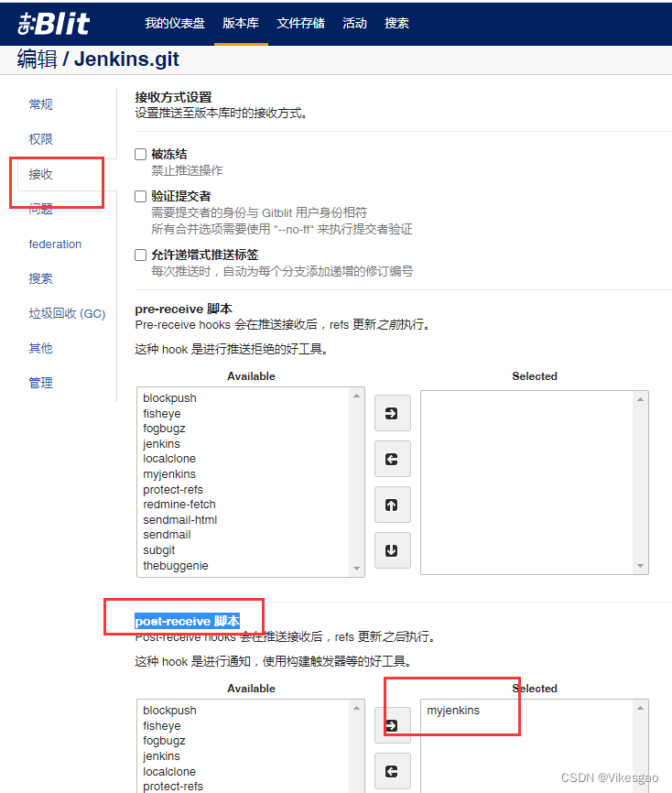Select fogbugz in pre-receive Available list
This screenshot has width=672, height=793.
(x=164, y=429)
